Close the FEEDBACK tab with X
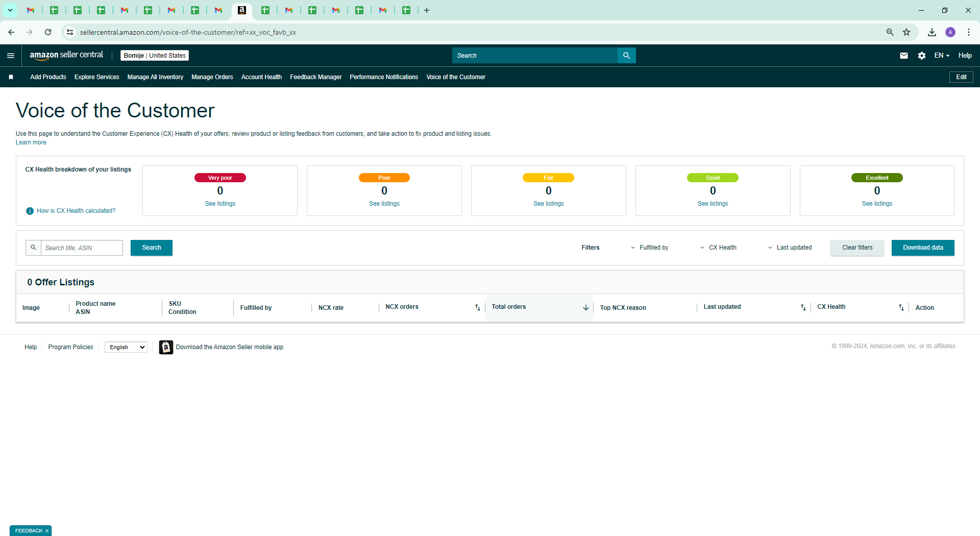The width and height of the screenshot is (980, 536). pyautogui.click(x=47, y=531)
